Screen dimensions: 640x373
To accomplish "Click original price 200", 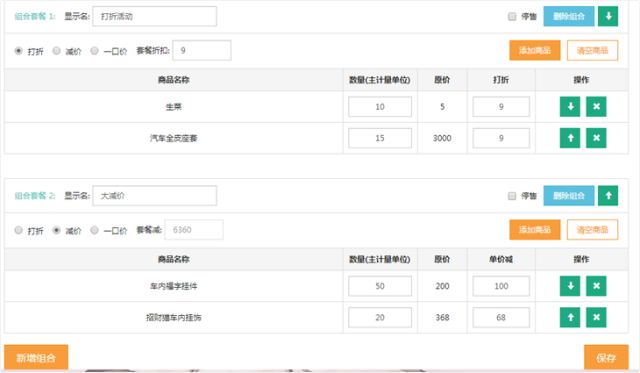I will coord(442,286).
